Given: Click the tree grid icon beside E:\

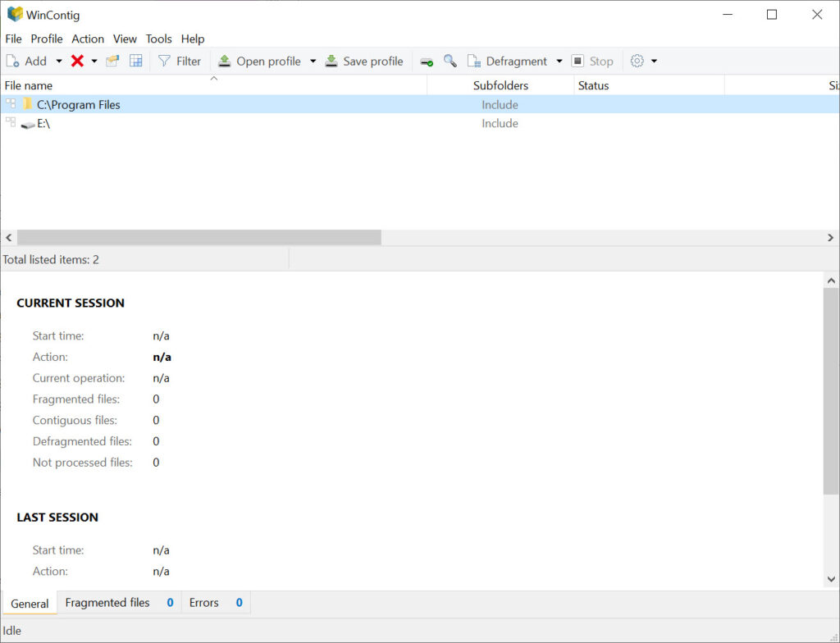Looking at the screenshot, I should [11, 121].
